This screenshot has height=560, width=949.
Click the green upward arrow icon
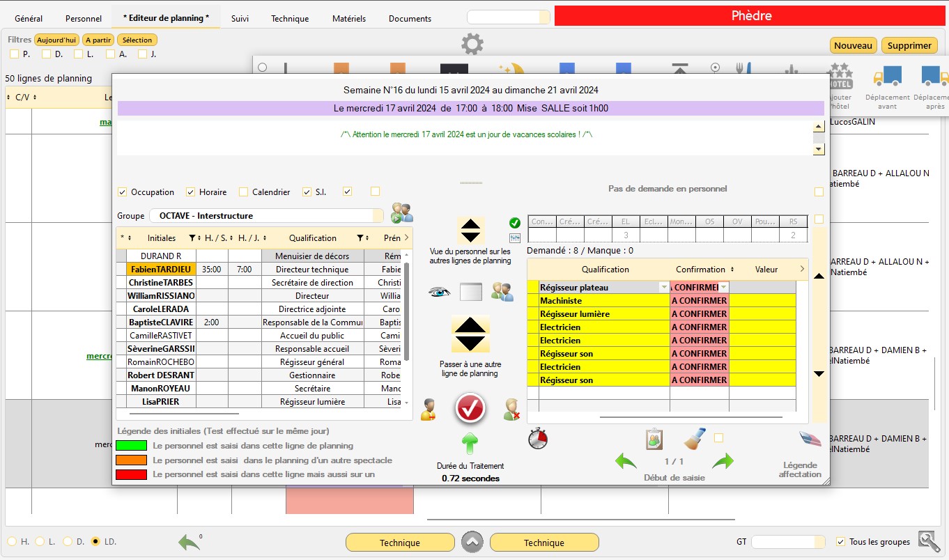(x=471, y=443)
